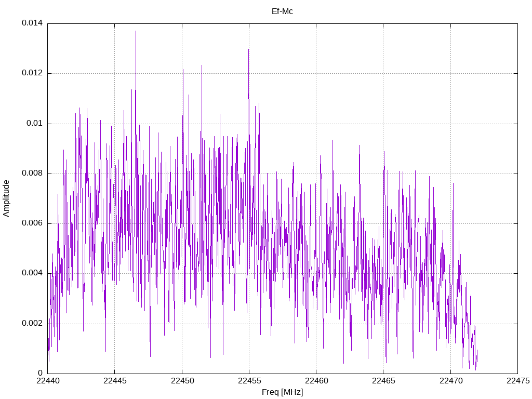Viewport: 532px width, 399px height.
Task: Click the y-axis label Amplitude
Action: click(6, 198)
